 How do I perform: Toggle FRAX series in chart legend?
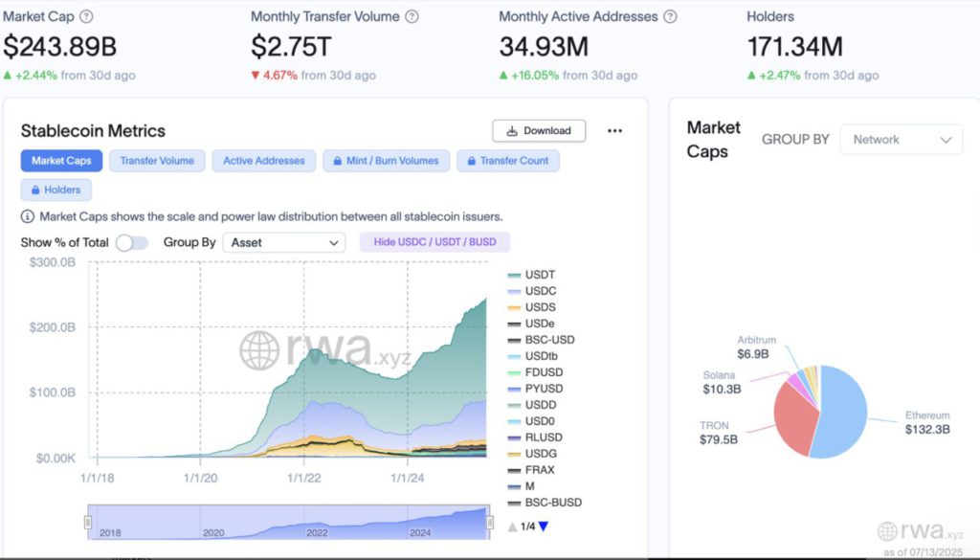pyautogui.click(x=531, y=470)
